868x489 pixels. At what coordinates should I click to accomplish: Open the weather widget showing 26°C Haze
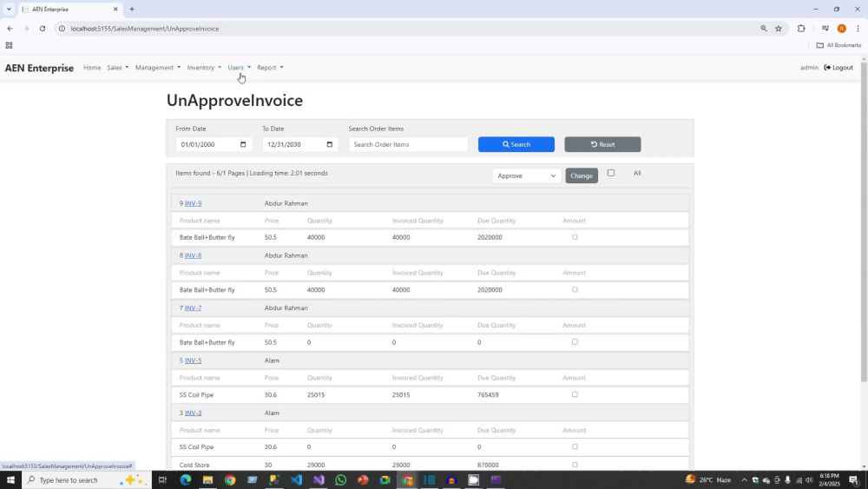pos(708,479)
